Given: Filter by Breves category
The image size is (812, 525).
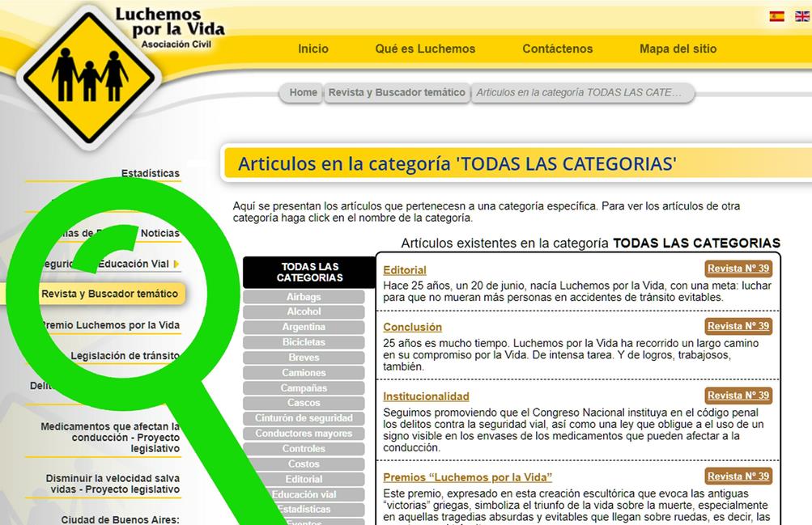Looking at the screenshot, I should click(x=304, y=358).
